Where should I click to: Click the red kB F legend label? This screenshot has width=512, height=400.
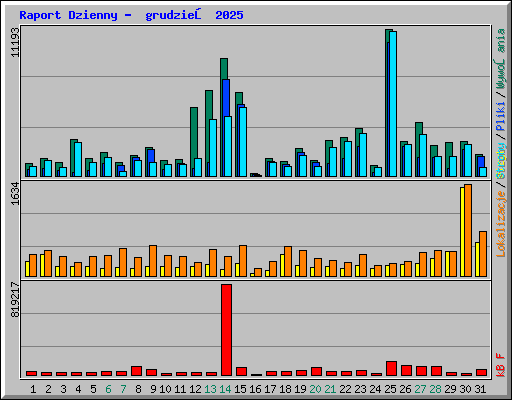point(501,365)
